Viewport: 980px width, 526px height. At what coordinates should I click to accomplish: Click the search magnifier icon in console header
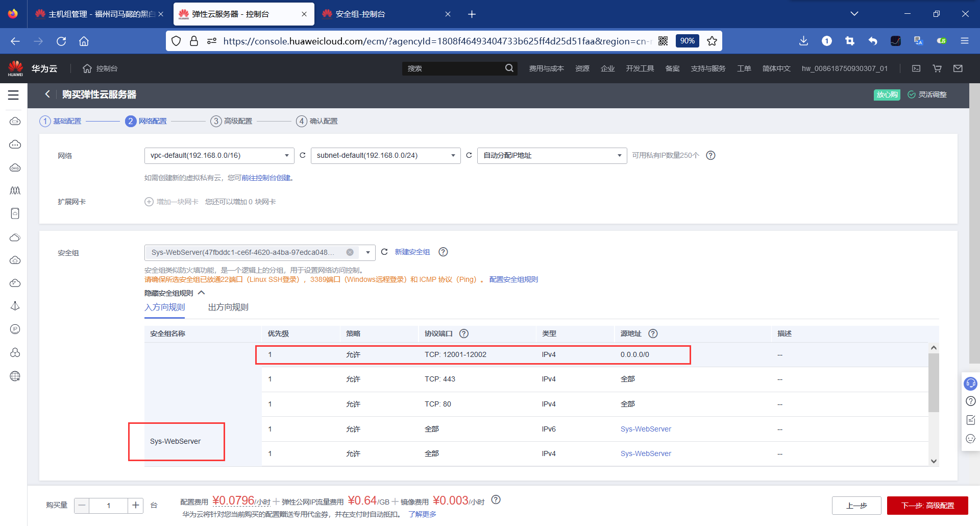(x=509, y=68)
